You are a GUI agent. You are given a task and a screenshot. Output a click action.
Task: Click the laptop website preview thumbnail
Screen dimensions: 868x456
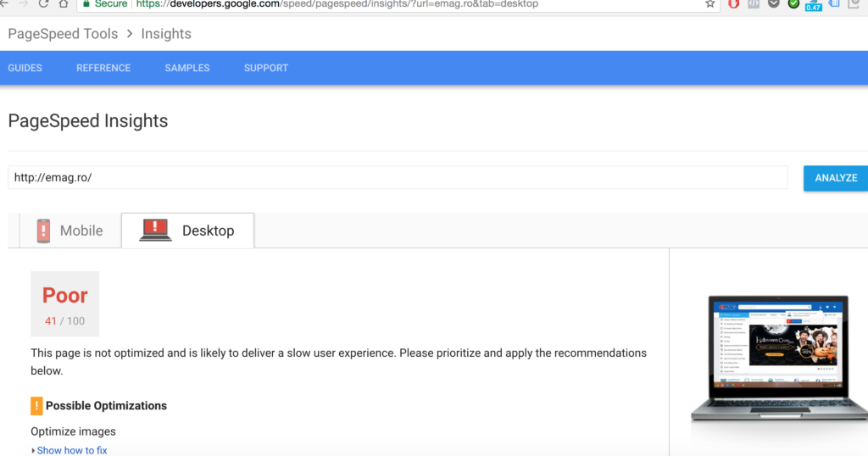(778, 359)
